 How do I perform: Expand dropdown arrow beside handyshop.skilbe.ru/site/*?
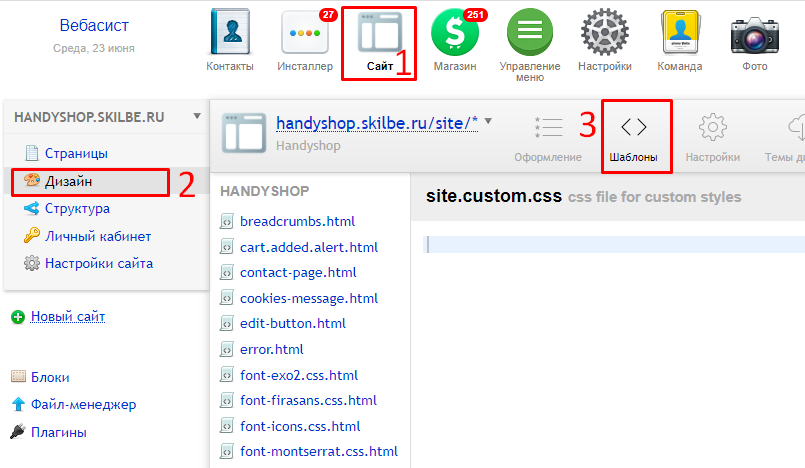[x=488, y=122]
